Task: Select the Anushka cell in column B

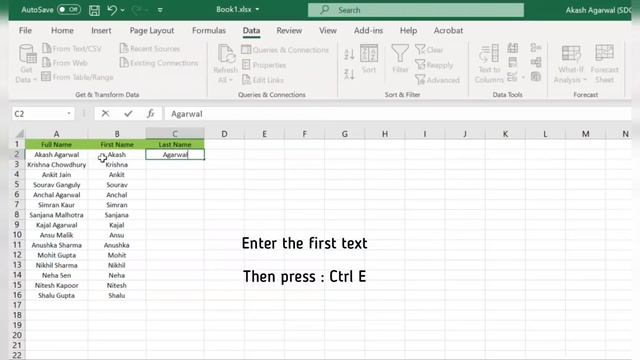Action: [117, 245]
